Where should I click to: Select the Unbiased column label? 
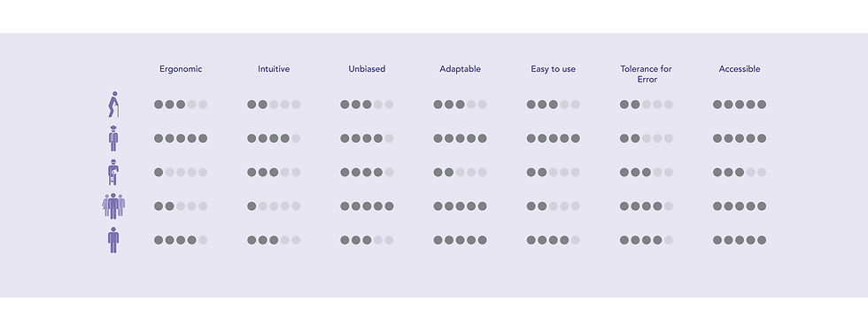(x=367, y=69)
